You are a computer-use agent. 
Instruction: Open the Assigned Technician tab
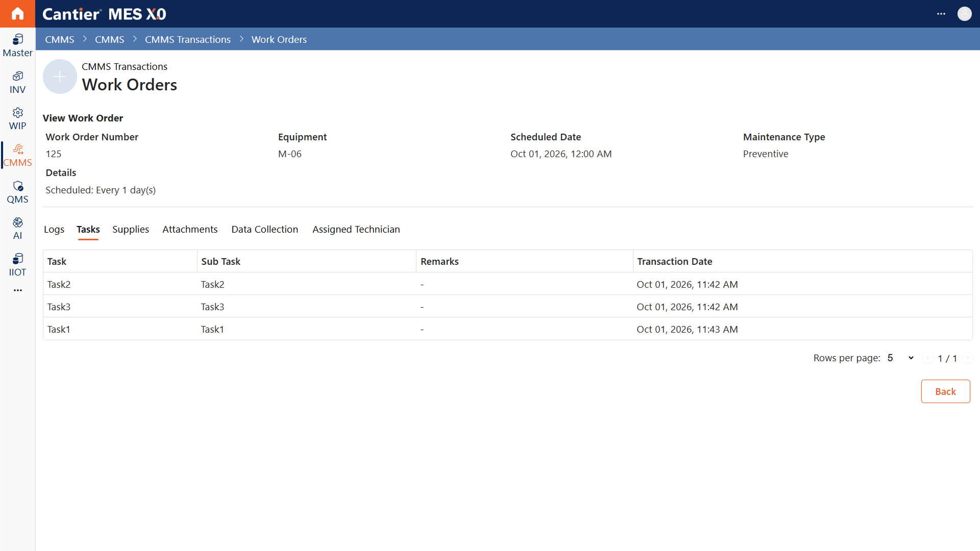coord(356,230)
